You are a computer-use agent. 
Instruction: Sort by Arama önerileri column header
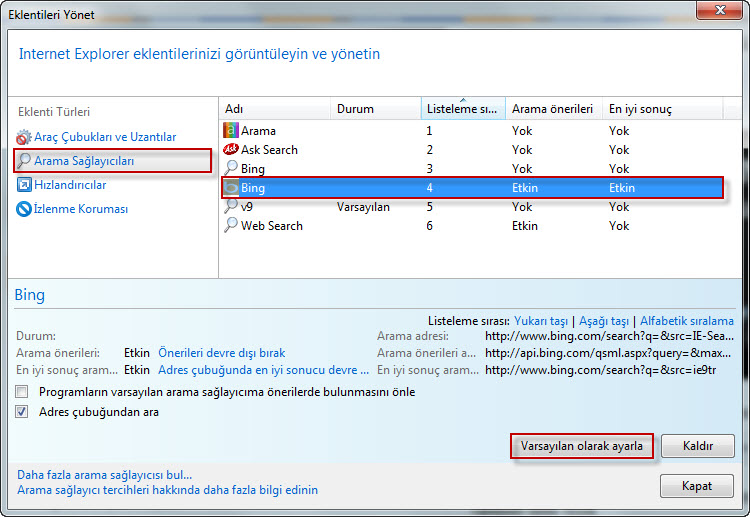(x=554, y=109)
